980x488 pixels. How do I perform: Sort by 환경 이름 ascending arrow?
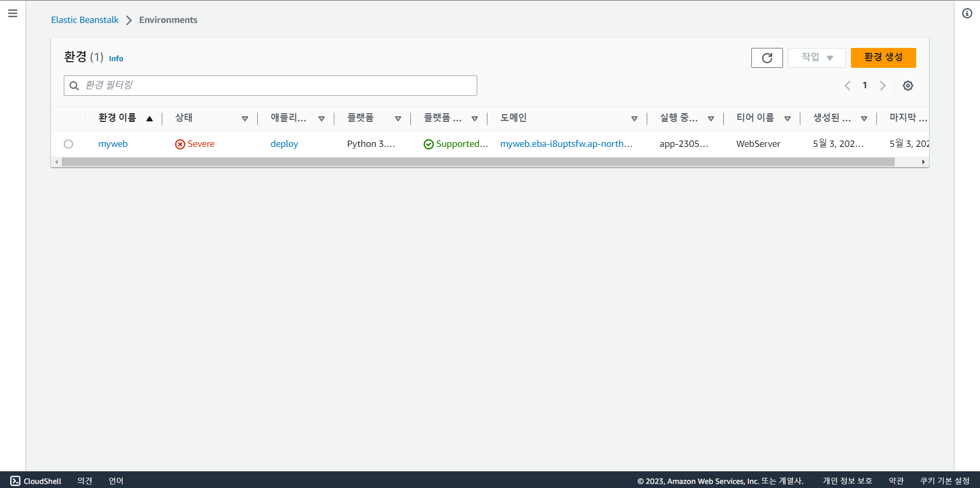click(150, 119)
